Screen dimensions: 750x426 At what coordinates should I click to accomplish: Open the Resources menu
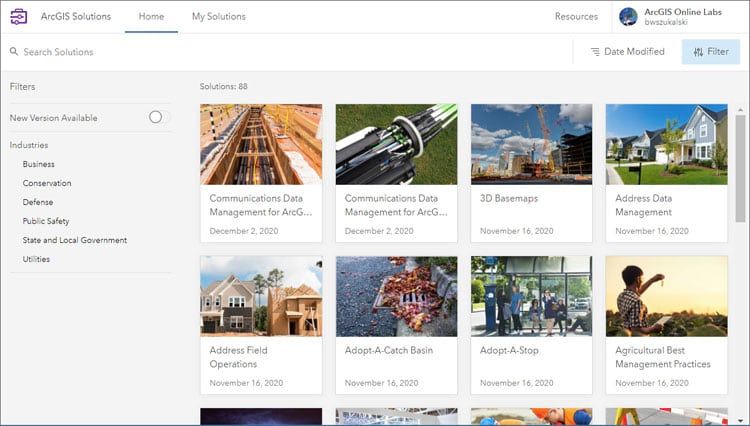tap(576, 16)
